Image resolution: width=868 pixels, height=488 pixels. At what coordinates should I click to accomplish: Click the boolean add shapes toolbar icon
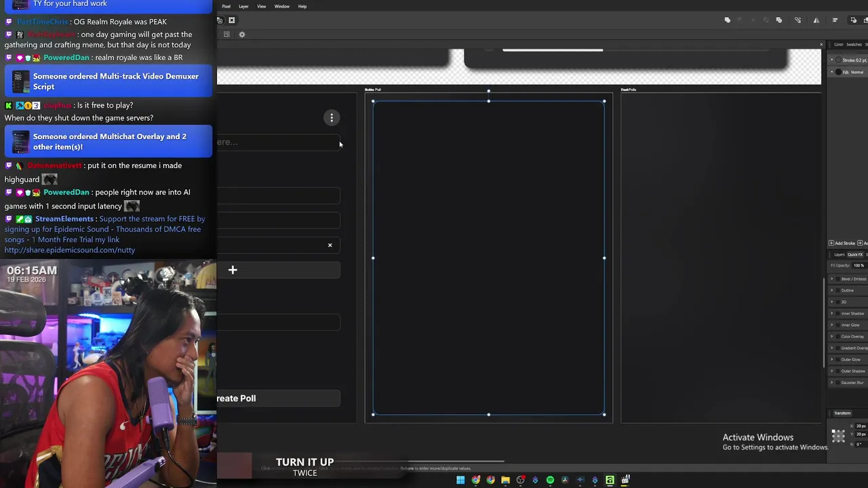click(x=728, y=20)
